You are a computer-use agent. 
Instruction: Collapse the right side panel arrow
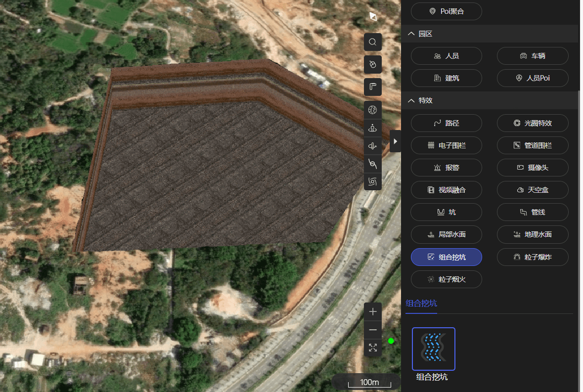coord(395,141)
